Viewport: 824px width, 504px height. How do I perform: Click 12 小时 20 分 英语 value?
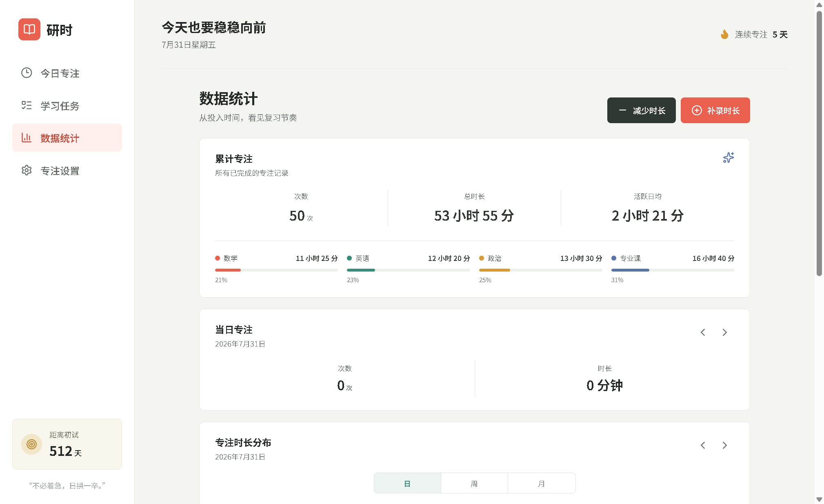pyautogui.click(x=449, y=258)
